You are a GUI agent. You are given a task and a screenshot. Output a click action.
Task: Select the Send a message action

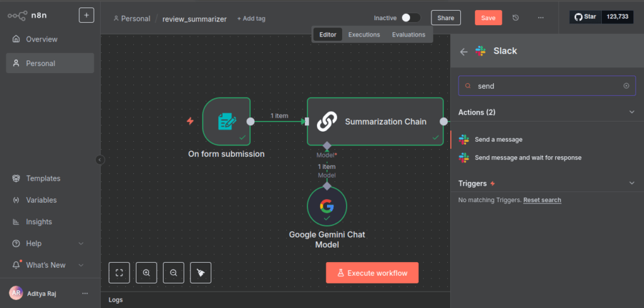point(499,139)
